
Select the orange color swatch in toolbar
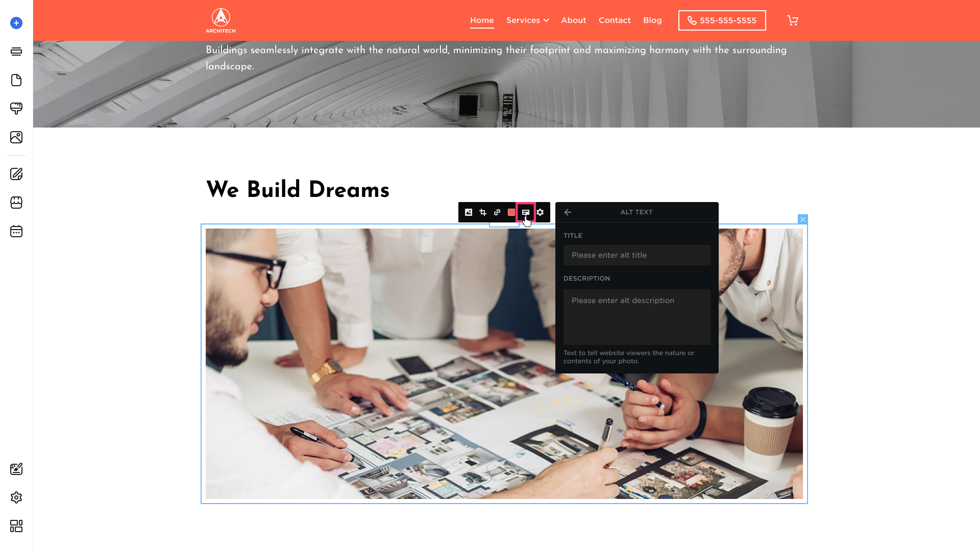point(511,212)
